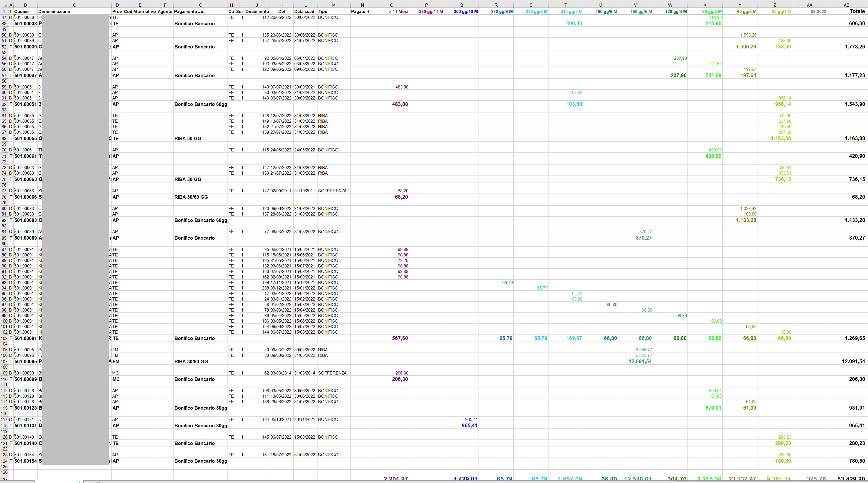Click row 103 header
This screenshot has height=483, width=868.
pyautogui.click(x=4, y=339)
